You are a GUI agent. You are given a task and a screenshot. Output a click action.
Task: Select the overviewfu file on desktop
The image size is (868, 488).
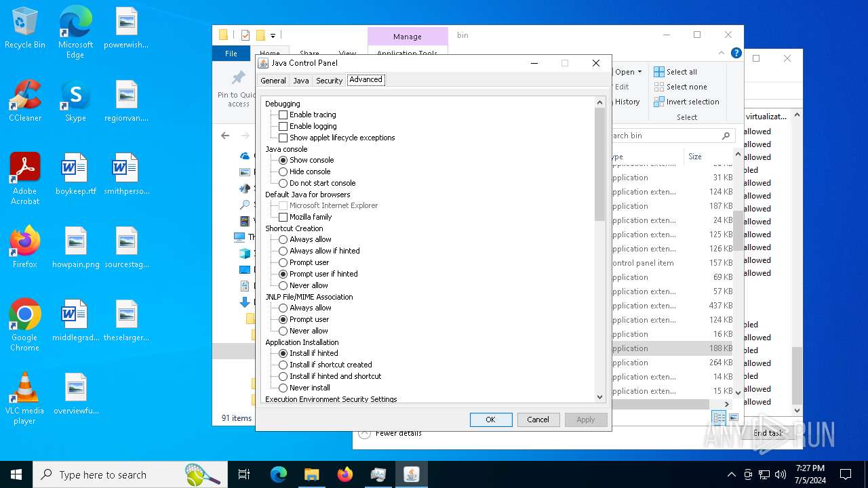75,394
